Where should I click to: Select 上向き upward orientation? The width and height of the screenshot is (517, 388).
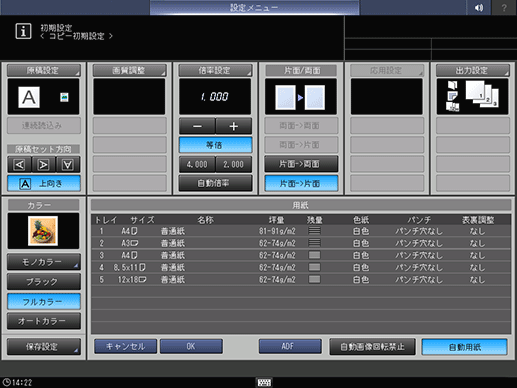click(x=44, y=184)
